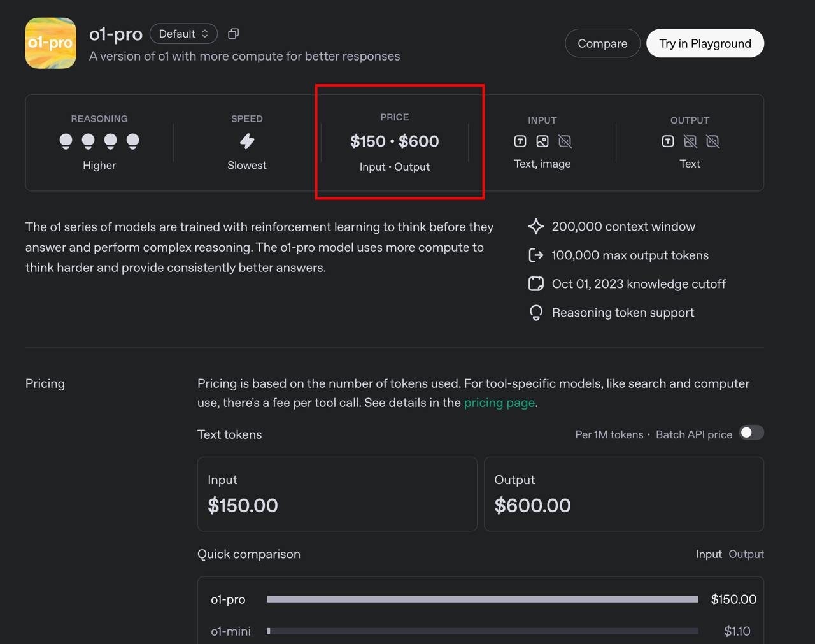Click the max output tokens arrow icon
Screen dimensions: 815x644
pyautogui.click(x=536, y=255)
